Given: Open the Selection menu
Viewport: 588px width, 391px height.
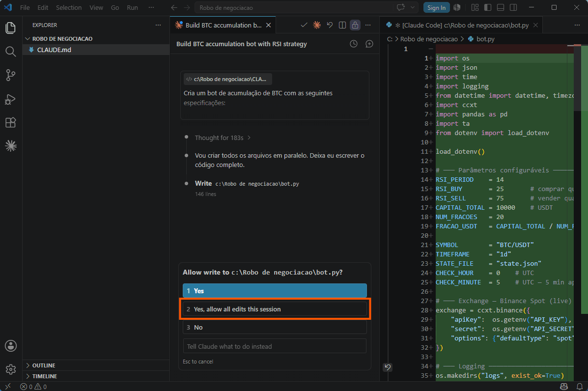Looking at the screenshot, I should click(x=69, y=7).
